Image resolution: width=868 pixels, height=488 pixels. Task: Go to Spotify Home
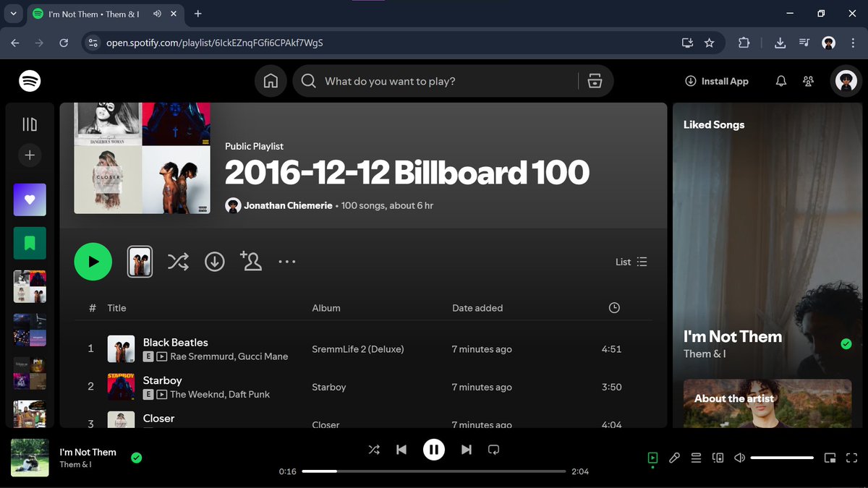coord(271,81)
